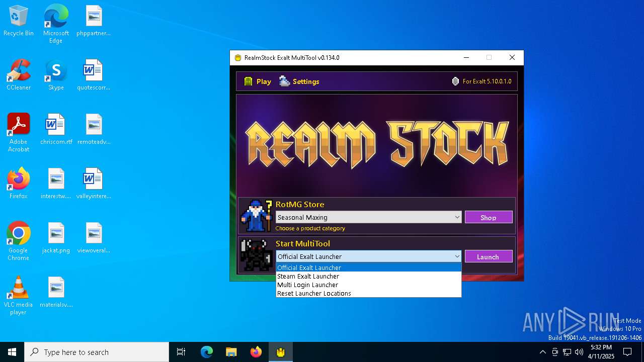The height and width of the screenshot is (362, 644).
Task: Minimize the RealmStock Exalt MultiTool window
Action: pyautogui.click(x=466, y=57)
